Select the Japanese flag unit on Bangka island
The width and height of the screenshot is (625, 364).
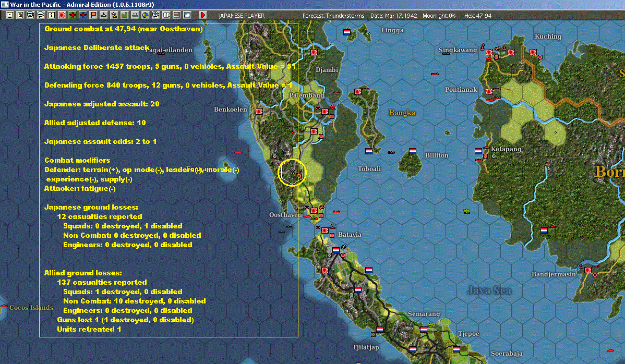[358, 92]
